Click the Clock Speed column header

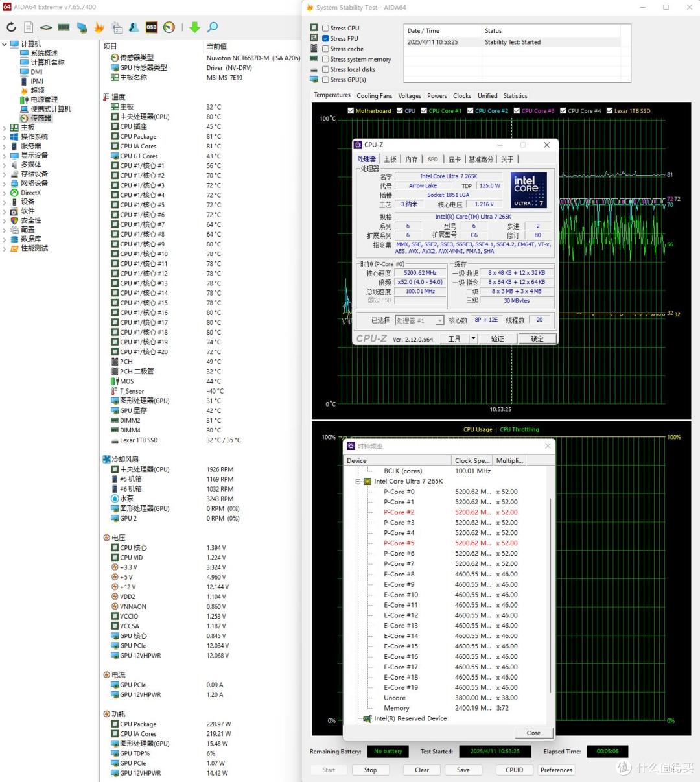tap(472, 460)
